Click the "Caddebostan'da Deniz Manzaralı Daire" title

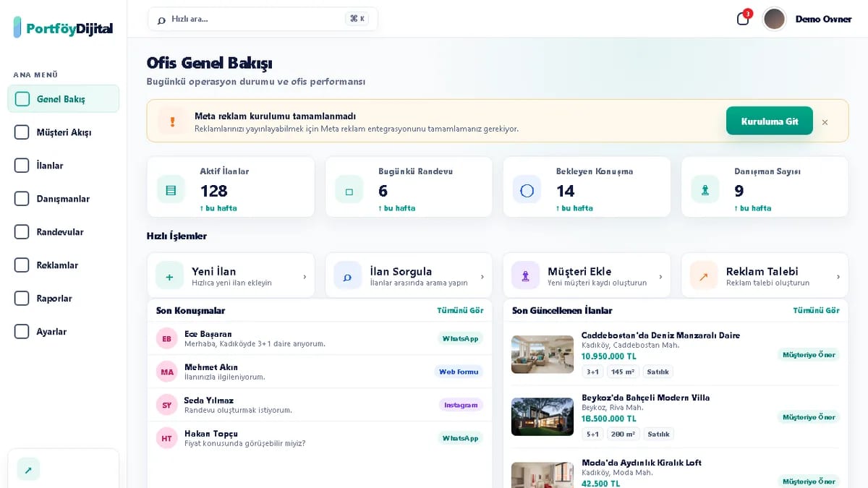coord(660,335)
